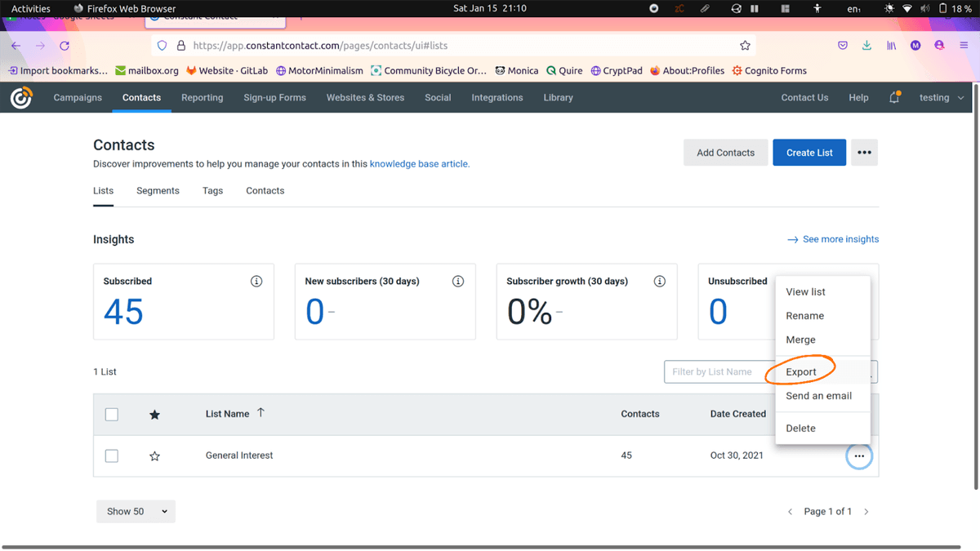The height and width of the screenshot is (551, 980).
Task: Open Sign-up Forms navigation item
Action: pyautogui.click(x=274, y=97)
